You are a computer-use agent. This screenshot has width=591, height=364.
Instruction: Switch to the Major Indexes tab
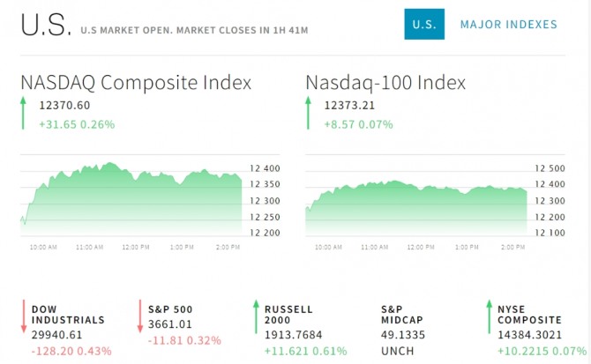click(x=508, y=25)
